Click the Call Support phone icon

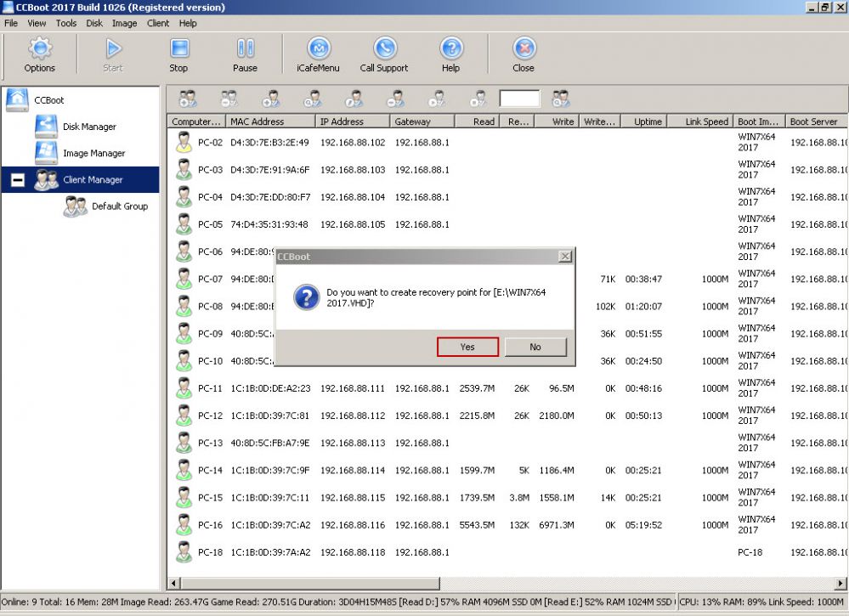384,54
